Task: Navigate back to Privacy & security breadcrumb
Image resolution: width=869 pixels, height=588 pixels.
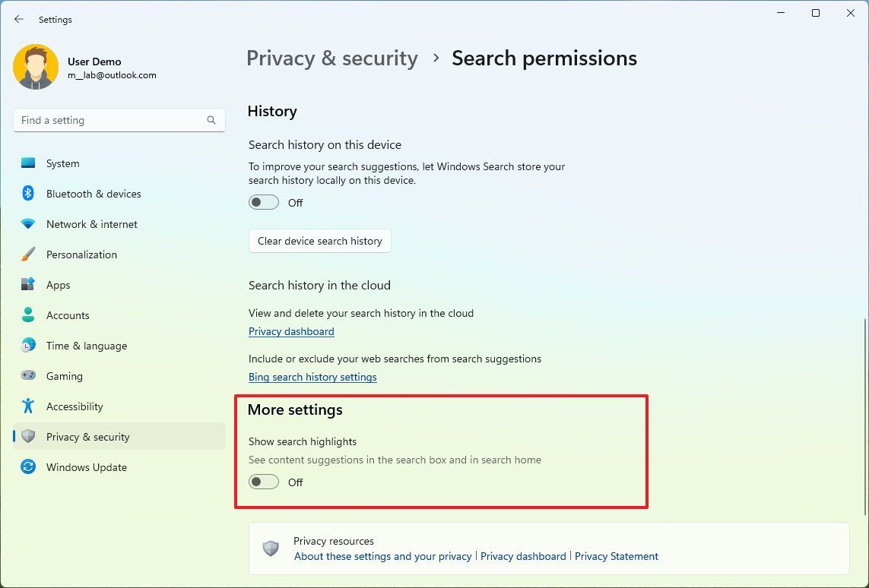Action: pos(331,58)
